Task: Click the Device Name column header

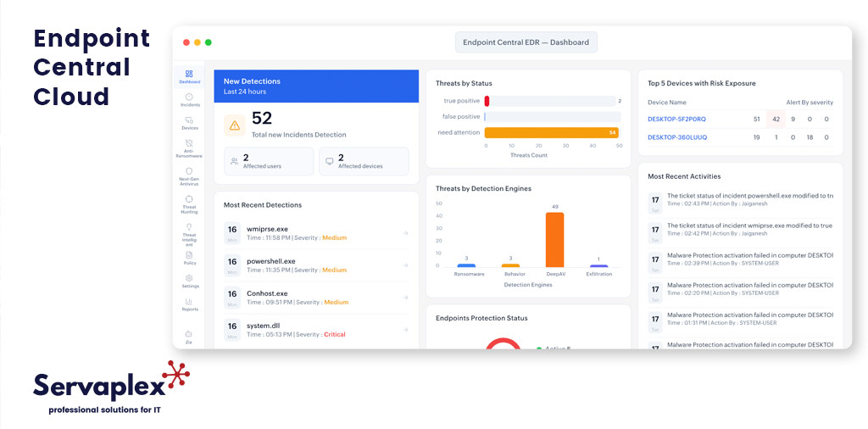Action: tap(667, 103)
